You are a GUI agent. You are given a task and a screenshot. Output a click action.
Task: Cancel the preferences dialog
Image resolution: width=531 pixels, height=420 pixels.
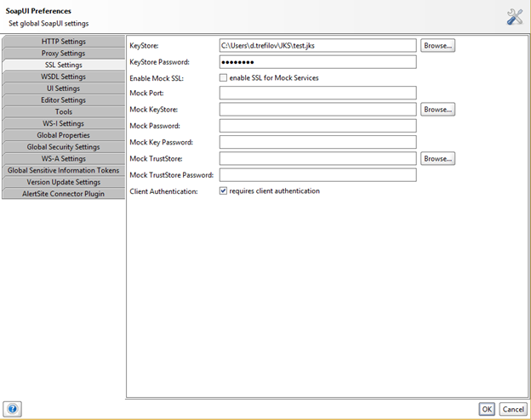tap(513, 409)
